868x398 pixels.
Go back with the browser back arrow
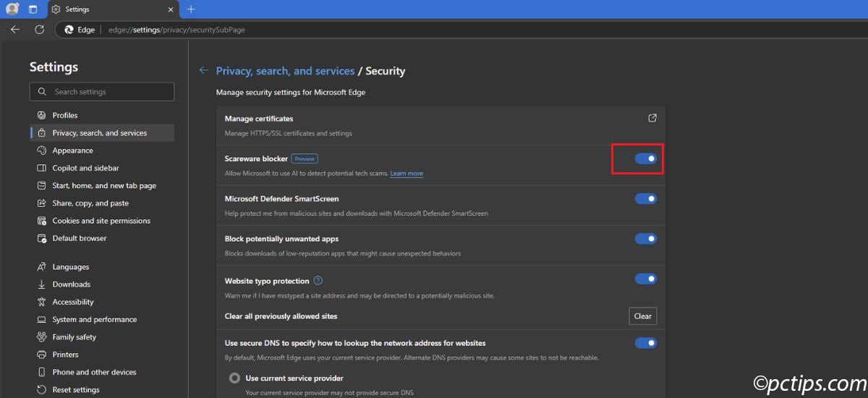tap(15, 30)
